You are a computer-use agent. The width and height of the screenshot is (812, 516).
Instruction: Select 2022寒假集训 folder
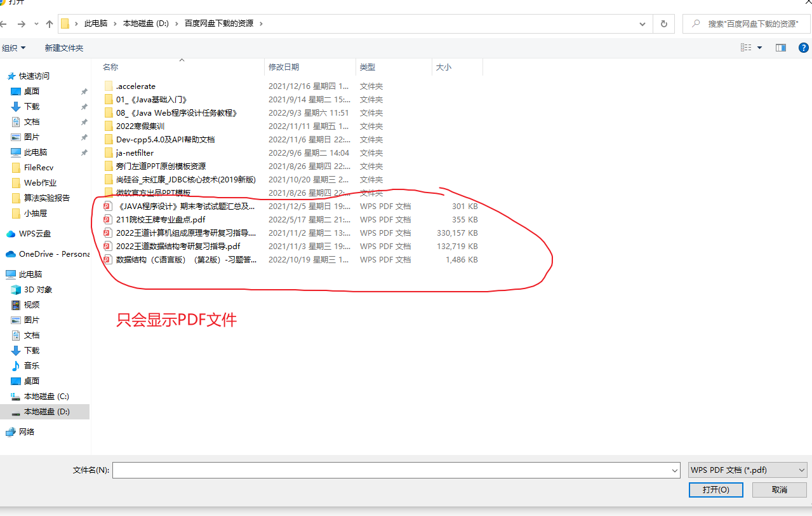(x=140, y=126)
